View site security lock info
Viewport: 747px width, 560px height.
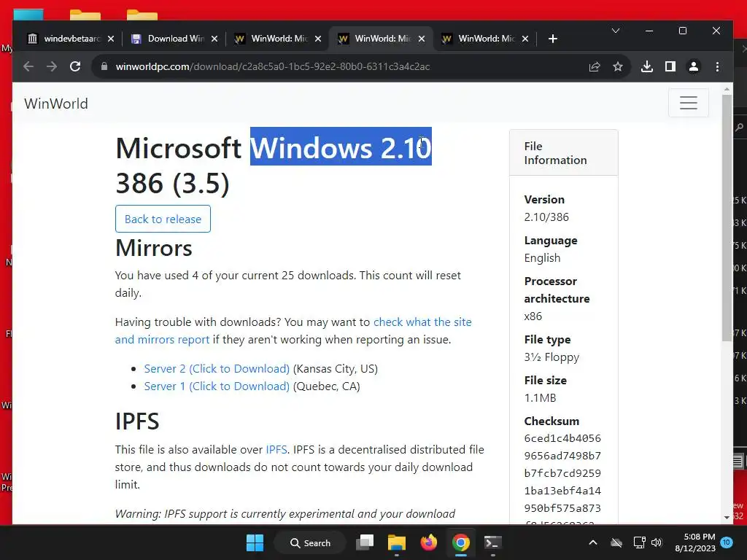point(104,66)
